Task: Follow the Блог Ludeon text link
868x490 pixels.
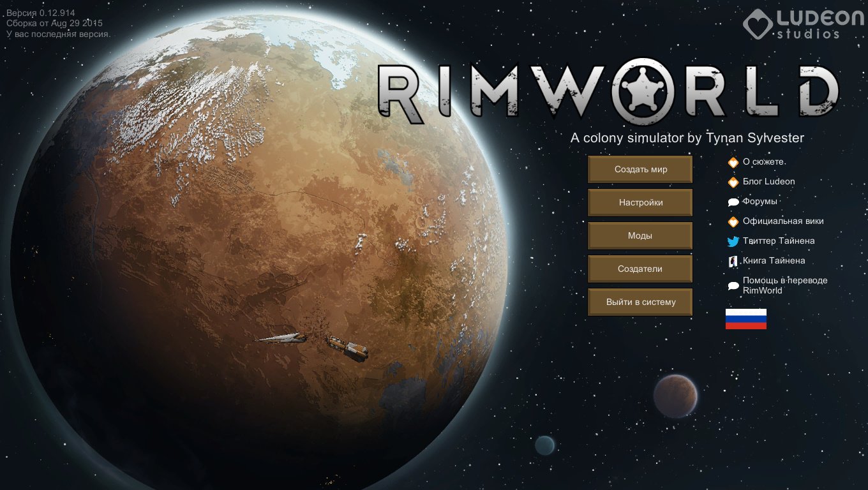Action: click(768, 182)
